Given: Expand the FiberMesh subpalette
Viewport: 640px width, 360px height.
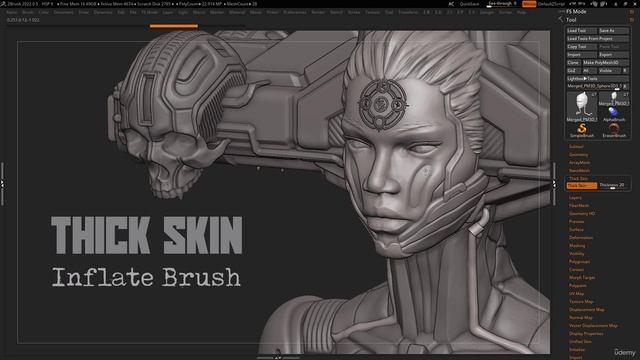Looking at the screenshot, I should point(579,206).
